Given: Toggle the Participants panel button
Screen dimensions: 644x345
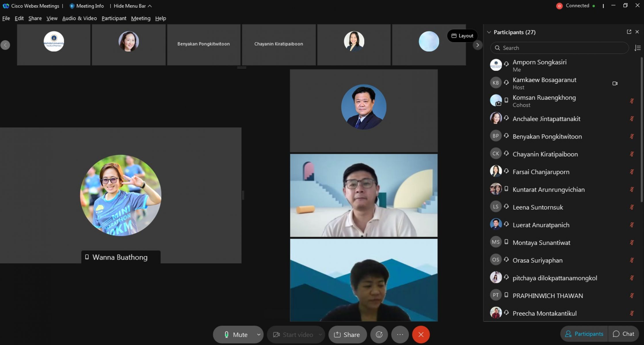Looking at the screenshot, I should [x=584, y=334].
